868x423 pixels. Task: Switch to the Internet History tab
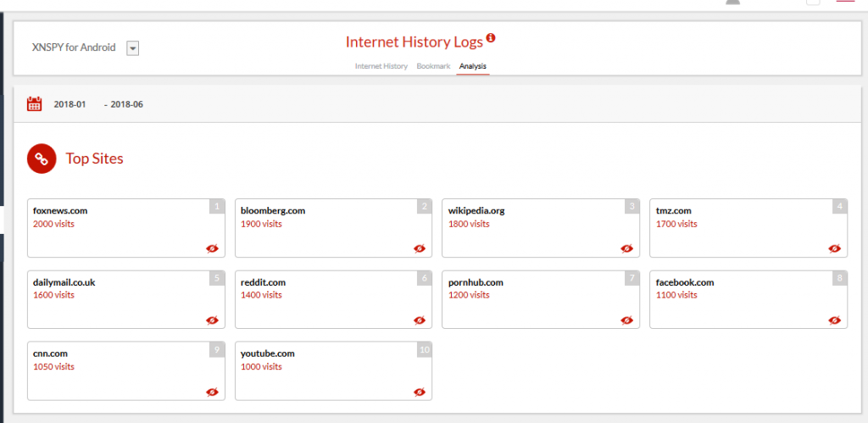coord(381,66)
